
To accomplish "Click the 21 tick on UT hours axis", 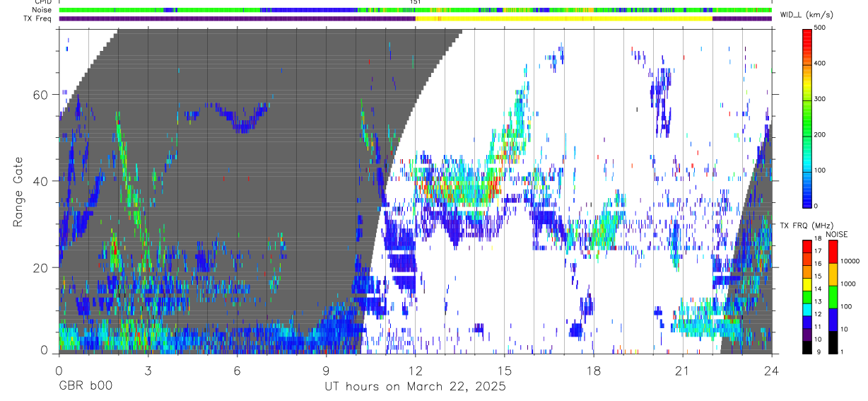I will coord(682,371).
